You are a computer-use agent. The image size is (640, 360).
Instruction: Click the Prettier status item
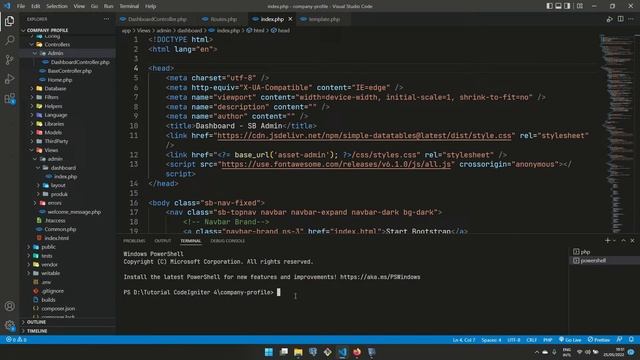599,340
